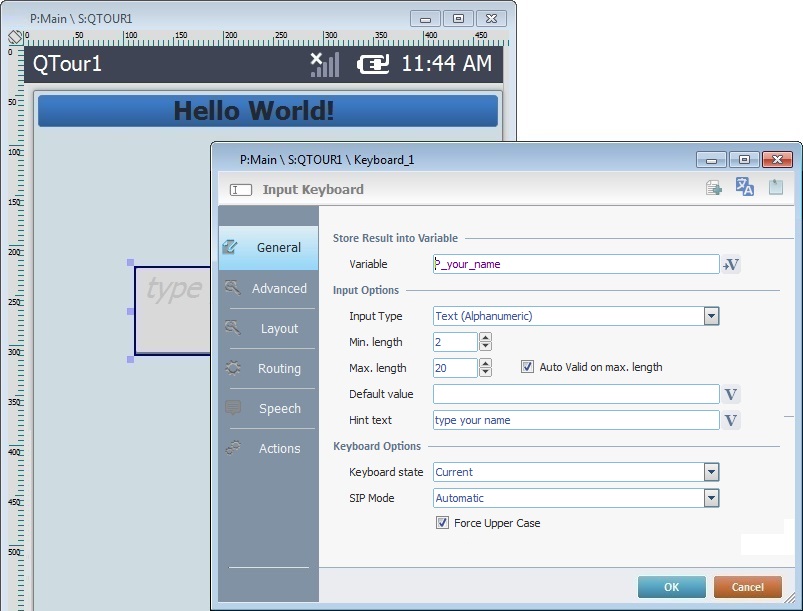The image size is (803, 611).
Task: Increase the Min. length value
Action: 485,338
